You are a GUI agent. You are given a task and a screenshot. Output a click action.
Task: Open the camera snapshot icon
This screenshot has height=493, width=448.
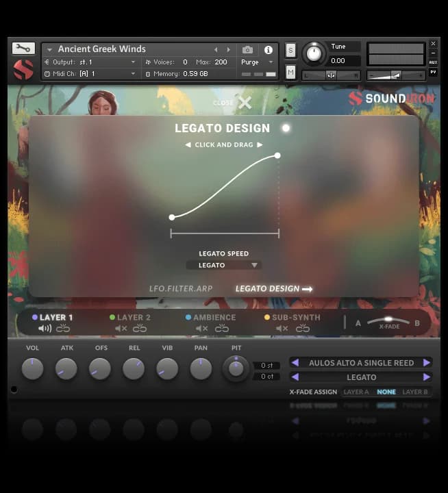coord(248,50)
